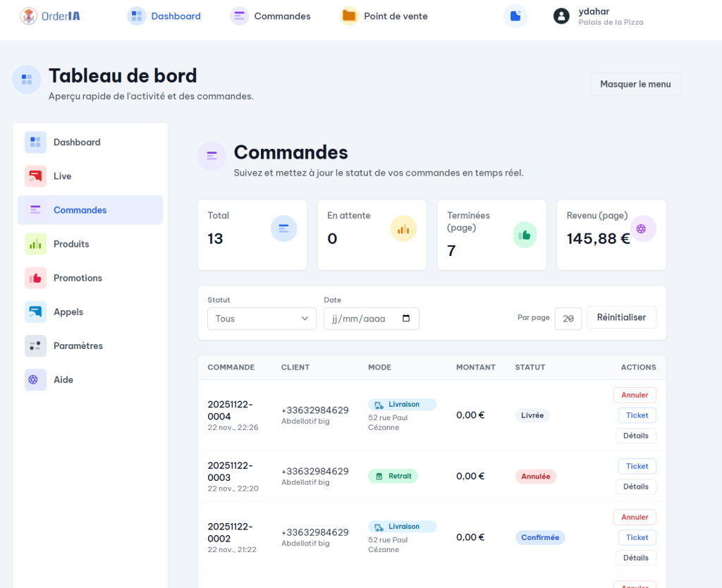722x588 pixels.
Task: Click the Live sidebar icon
Action: tap(35, 176)
